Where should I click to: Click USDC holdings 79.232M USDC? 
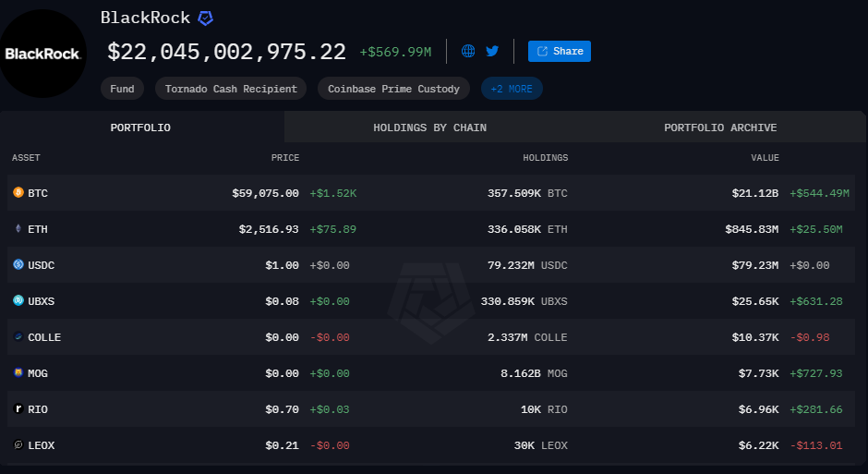[527, 265]
